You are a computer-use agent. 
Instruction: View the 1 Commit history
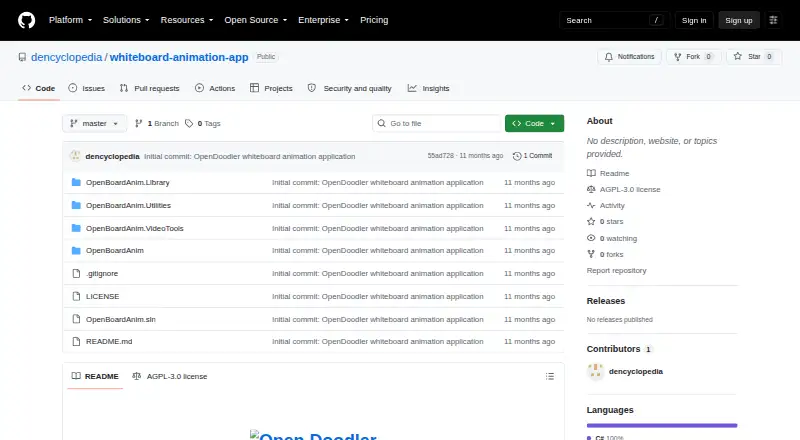533,156
